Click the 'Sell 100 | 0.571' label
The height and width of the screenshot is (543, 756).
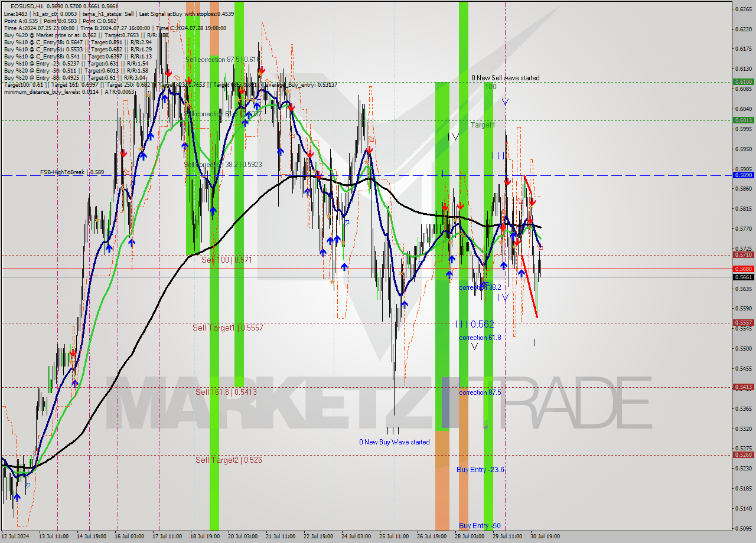pyautogui.click(x=227, y=260)
